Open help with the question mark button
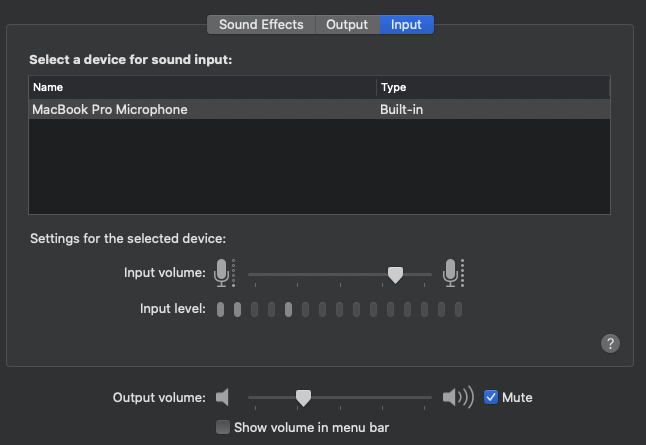Screen dimensions: 646x445 coord(610,343)
